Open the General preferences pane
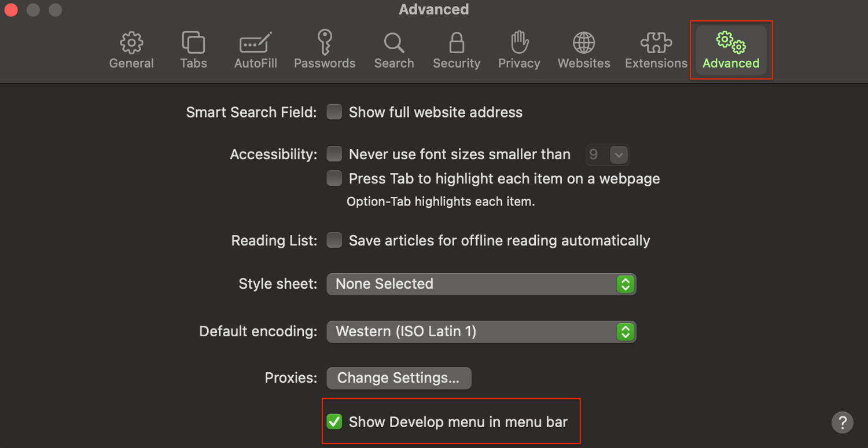Screen dimensions: 868x448 (x=131, y=51)
